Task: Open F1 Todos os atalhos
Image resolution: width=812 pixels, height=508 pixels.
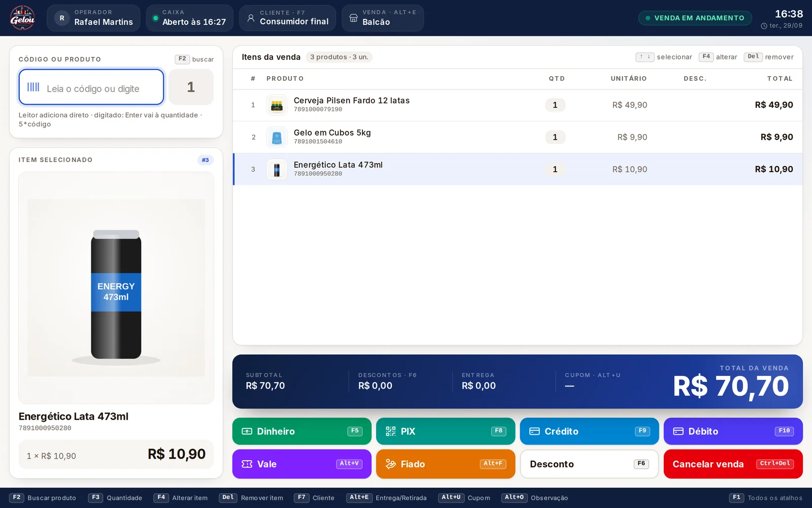Action: click(766, 498)
